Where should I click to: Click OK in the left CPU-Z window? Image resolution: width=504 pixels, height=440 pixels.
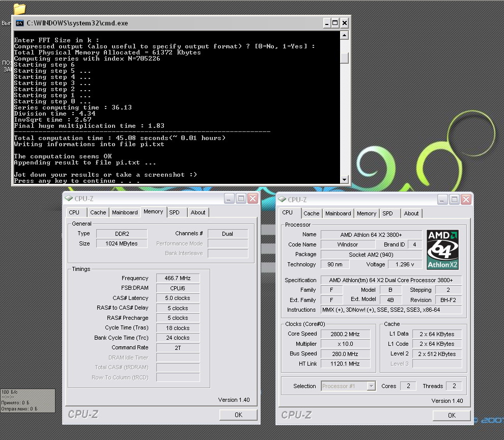pos(238,415)
